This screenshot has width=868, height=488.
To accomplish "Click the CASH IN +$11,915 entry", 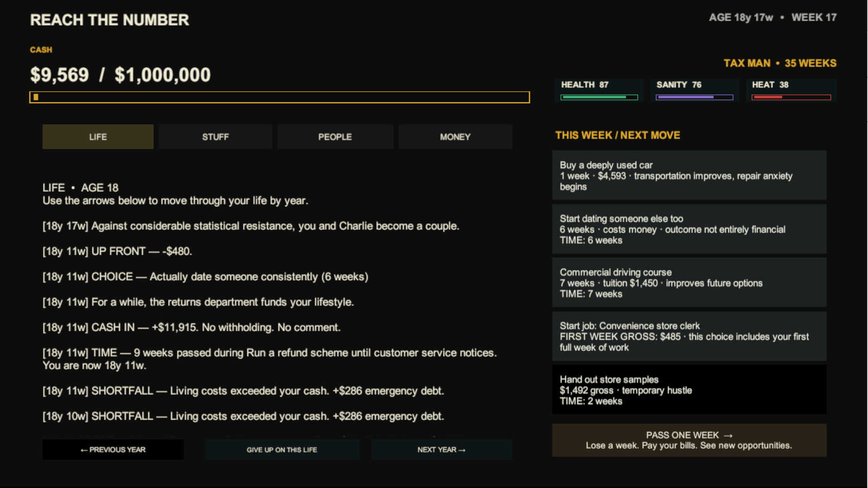I will pyautogui.click(x=191, y=327).
